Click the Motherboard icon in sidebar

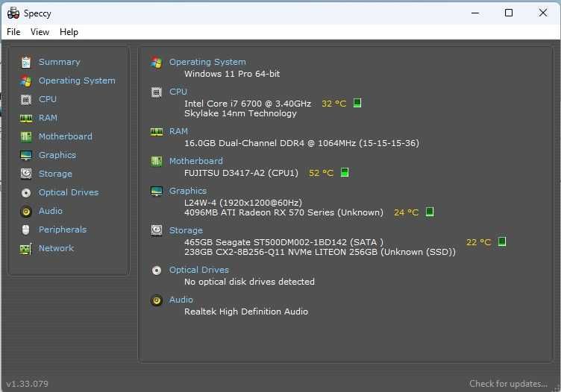click(x=26, y=136)
